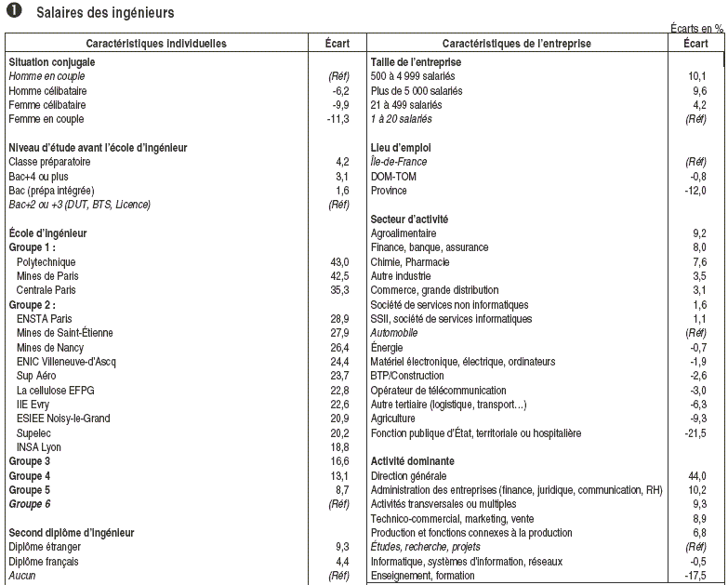Screen dimensions: 728x585
Task: Select the 'Île-de-France' row label
Action: 399,162
